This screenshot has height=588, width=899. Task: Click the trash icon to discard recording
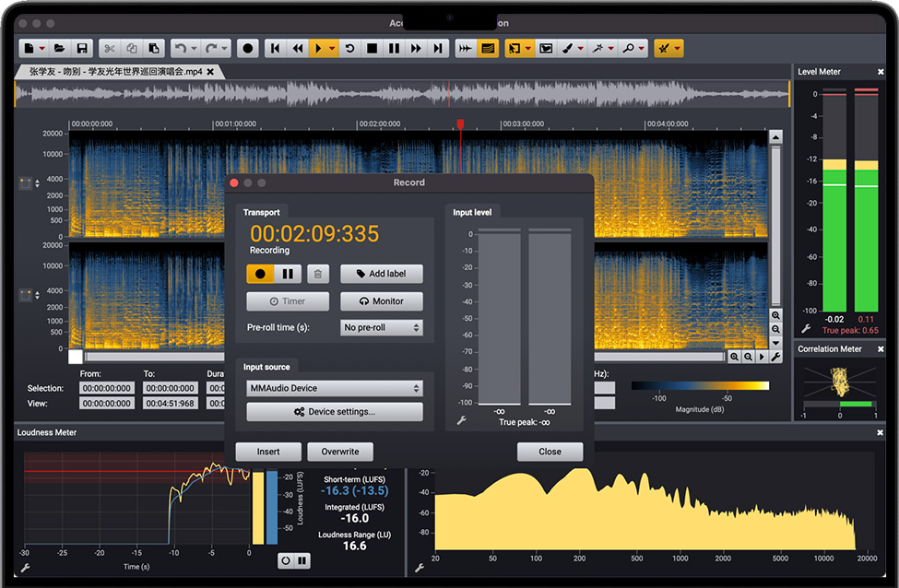click(316, 274)
